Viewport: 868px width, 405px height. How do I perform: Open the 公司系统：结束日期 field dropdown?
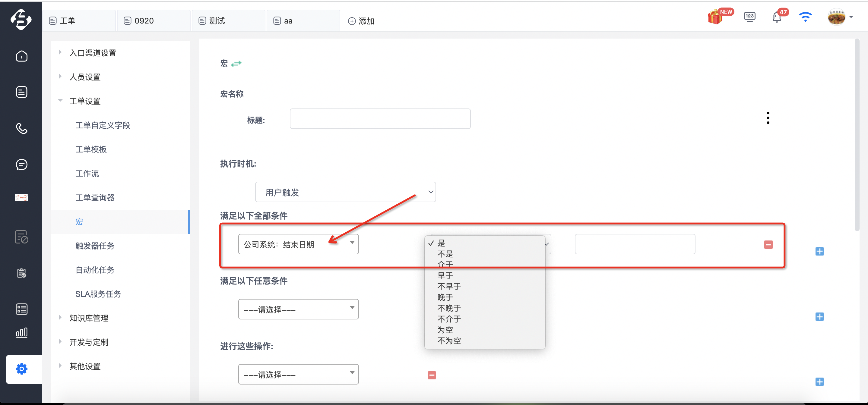pyautogui.click(x=298, y=244)
